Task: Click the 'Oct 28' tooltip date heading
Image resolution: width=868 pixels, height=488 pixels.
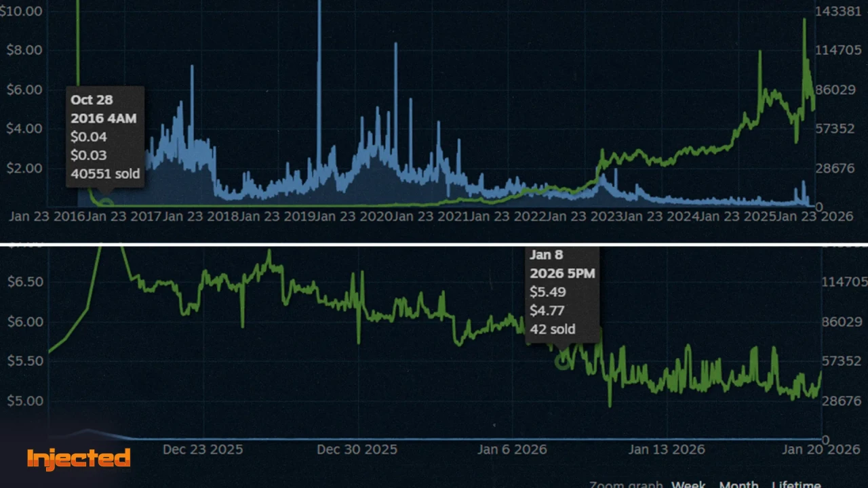Action: click(90, 100)
